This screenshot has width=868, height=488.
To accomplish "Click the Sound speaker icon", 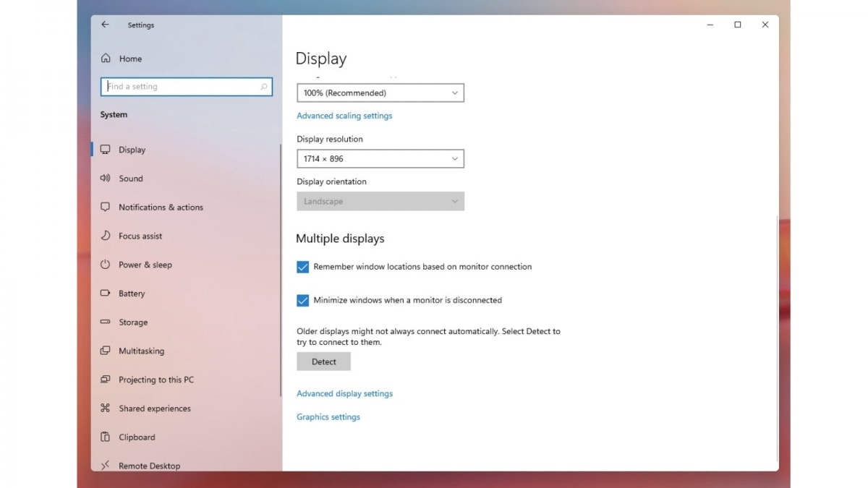I will 106,179.
